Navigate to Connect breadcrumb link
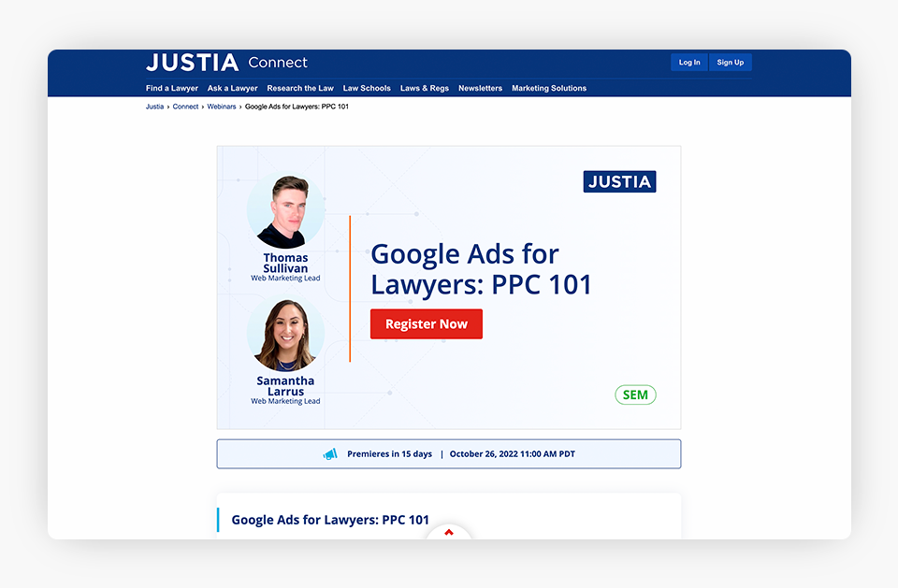898x588 pixels. (x=185, y=107)
